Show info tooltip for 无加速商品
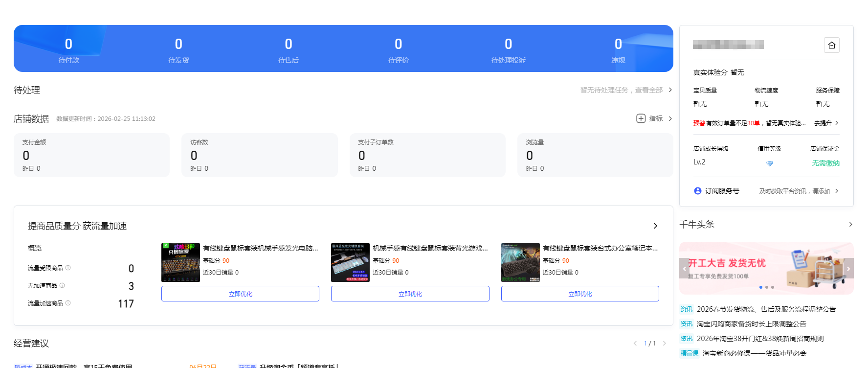Image resolution: width=868 pixels, height=368 pixels. pos(62,285)
